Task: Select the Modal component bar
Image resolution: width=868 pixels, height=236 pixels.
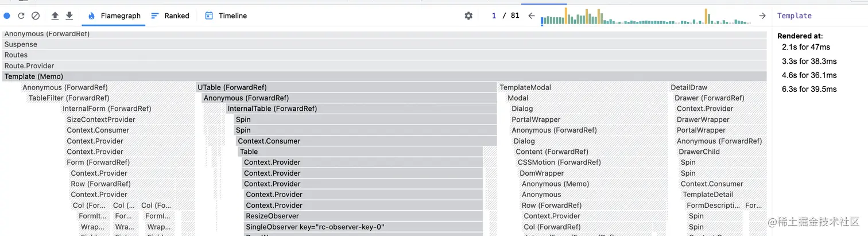Action: [587, 98]
